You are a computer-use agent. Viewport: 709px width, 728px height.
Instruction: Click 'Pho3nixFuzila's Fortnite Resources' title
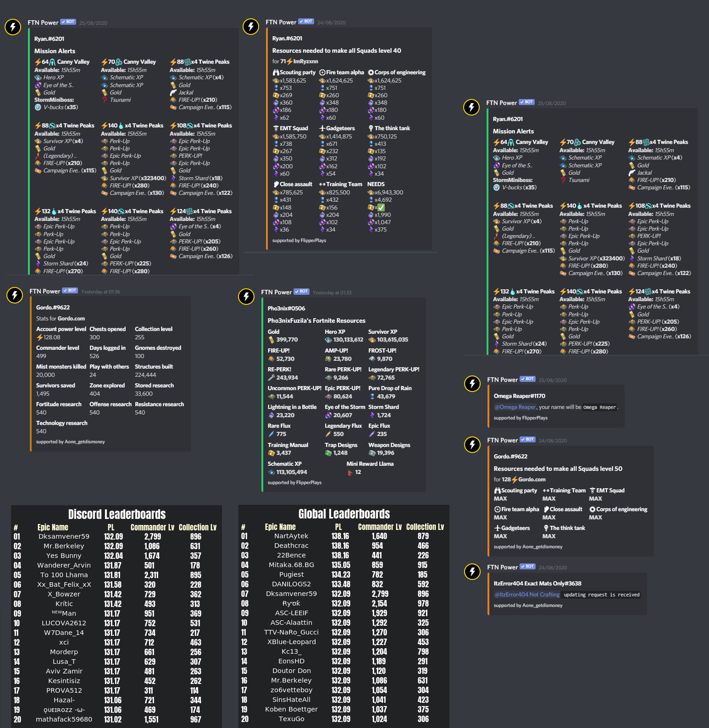[316, 321]
